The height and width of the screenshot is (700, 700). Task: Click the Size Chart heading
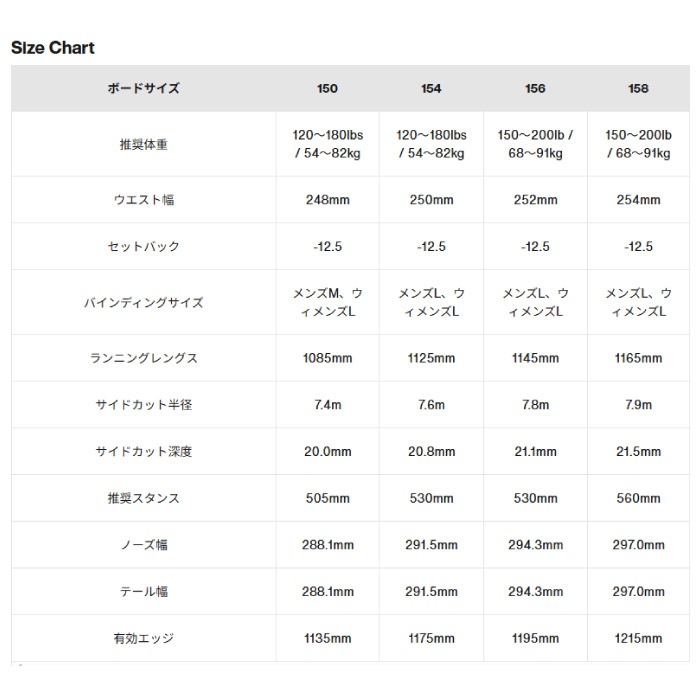pos(52,47)
